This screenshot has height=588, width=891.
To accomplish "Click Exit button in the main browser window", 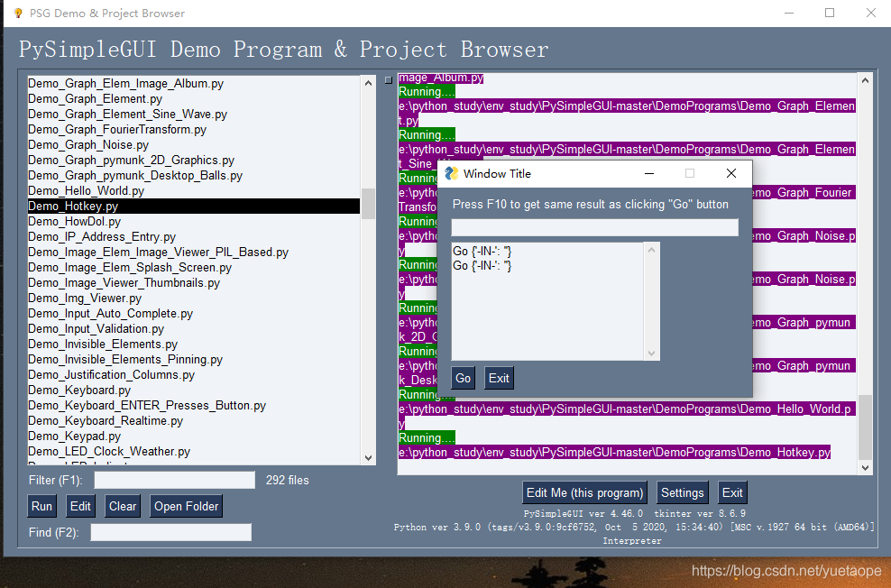I will tap(732, 492).
